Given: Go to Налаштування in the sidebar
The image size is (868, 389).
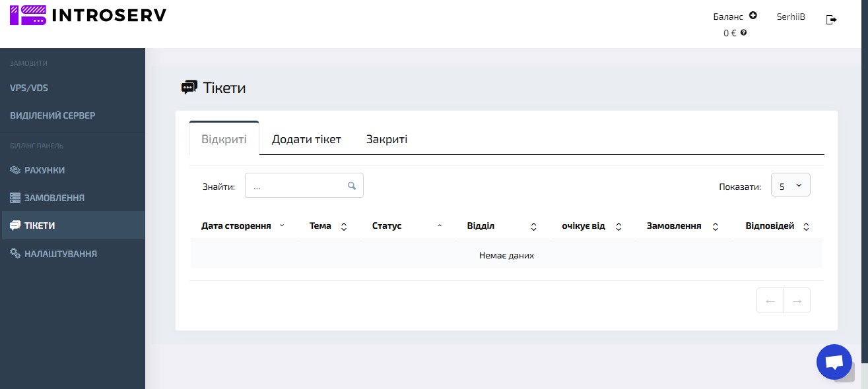Looking at the screenshot, I should (60, 253).
